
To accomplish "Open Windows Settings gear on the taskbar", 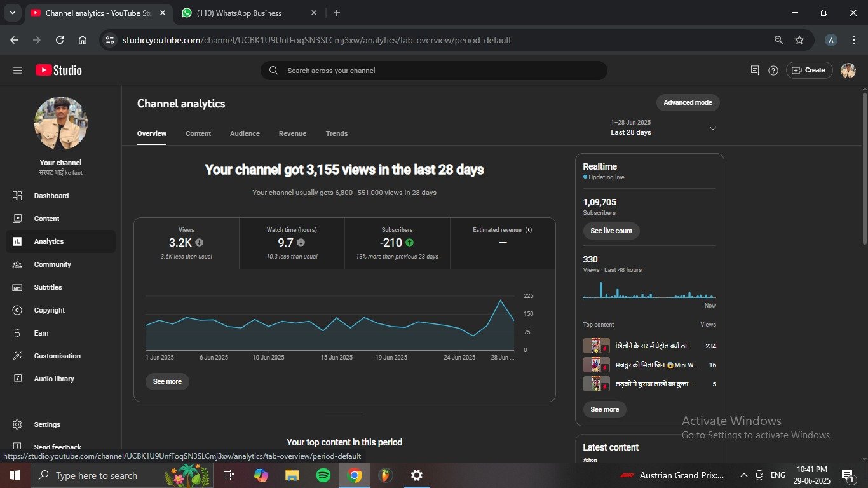I will click(x=417, y=475).
